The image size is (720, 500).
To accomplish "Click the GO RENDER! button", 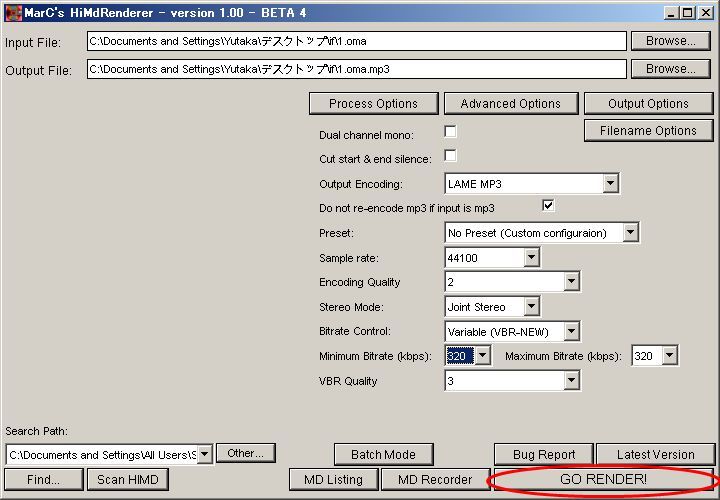I will (x=603, y=480).
